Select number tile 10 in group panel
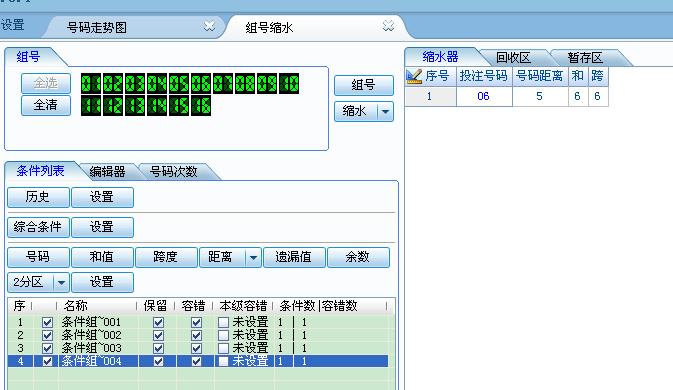This screenshot has height=390, width=673. [x=289, y=83]
